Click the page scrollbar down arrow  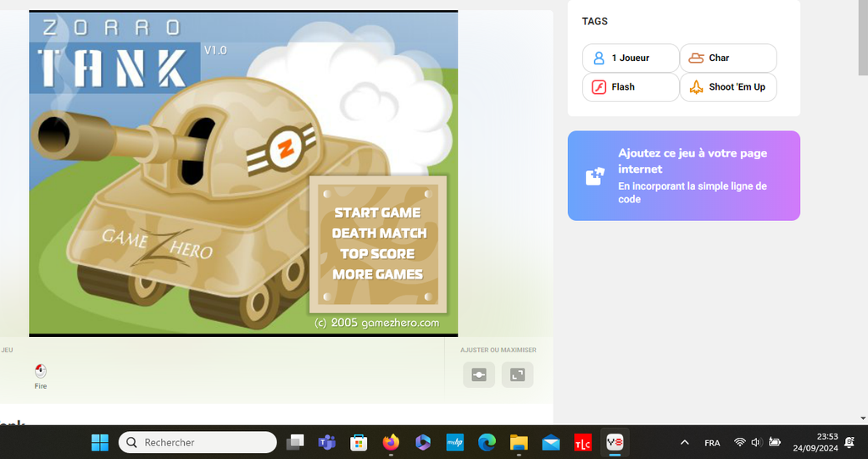tap(863, 418)
